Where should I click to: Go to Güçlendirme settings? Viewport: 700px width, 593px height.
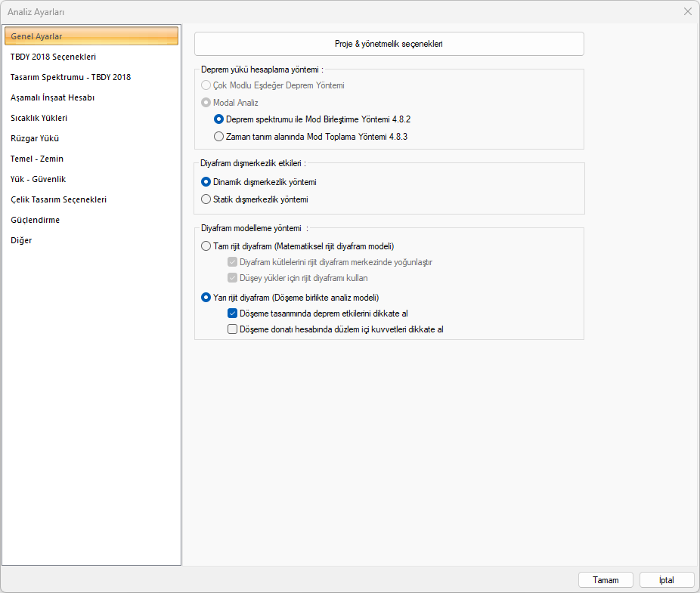[35, 220]
